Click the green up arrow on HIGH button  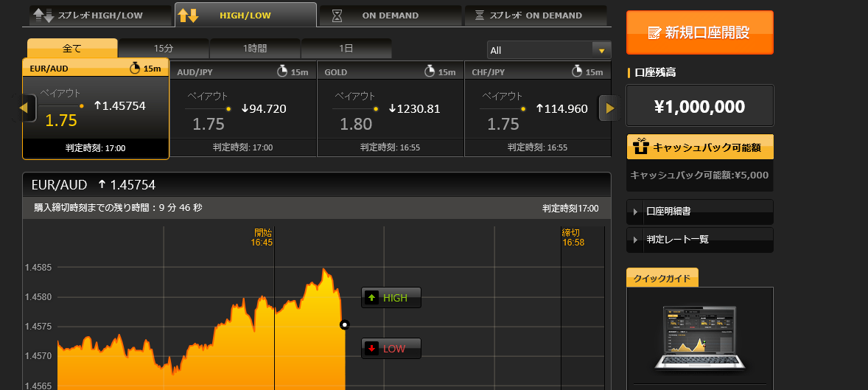(x=372, y=298)
